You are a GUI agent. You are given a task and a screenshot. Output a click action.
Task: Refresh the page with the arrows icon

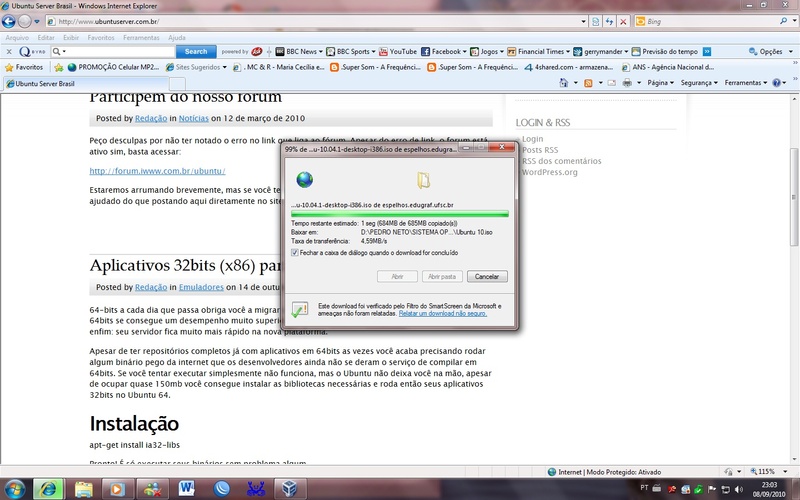609,21
